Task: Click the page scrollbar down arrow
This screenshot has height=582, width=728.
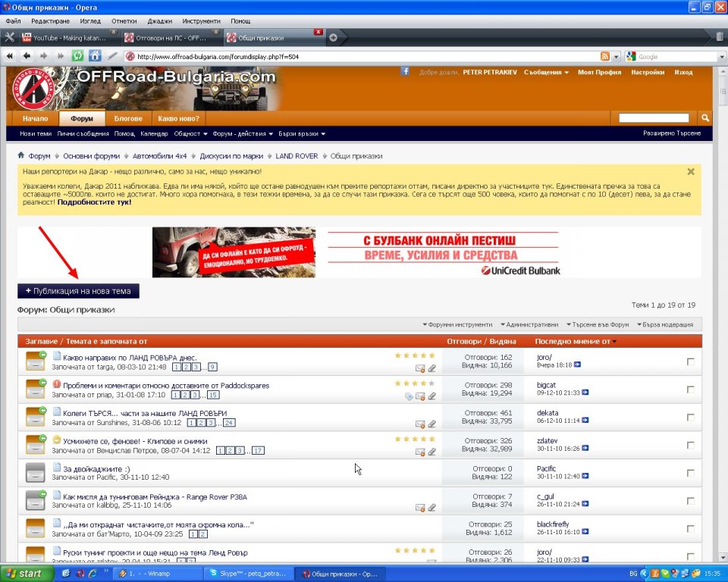Action: pos(723,558)
